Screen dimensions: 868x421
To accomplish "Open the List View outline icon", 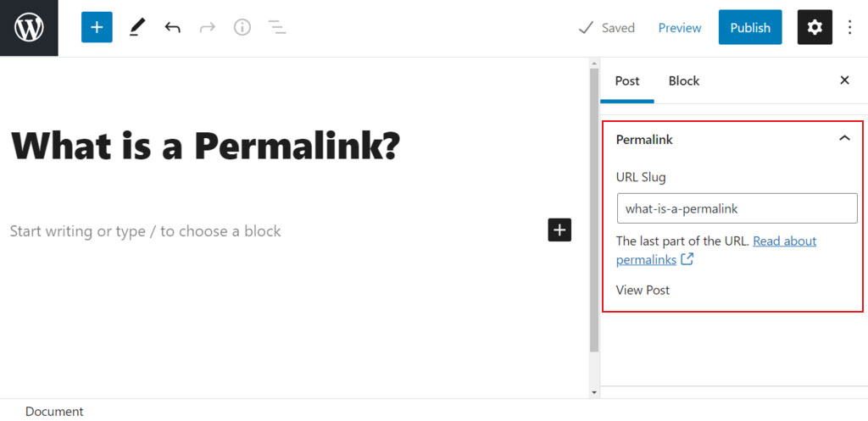I will point(277,27).
